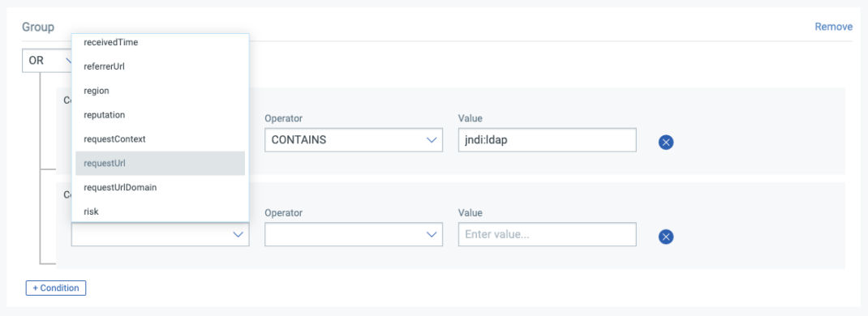This screenshot has width=868, height=316.
Task: Click the + Condition button
Action: 56,288
